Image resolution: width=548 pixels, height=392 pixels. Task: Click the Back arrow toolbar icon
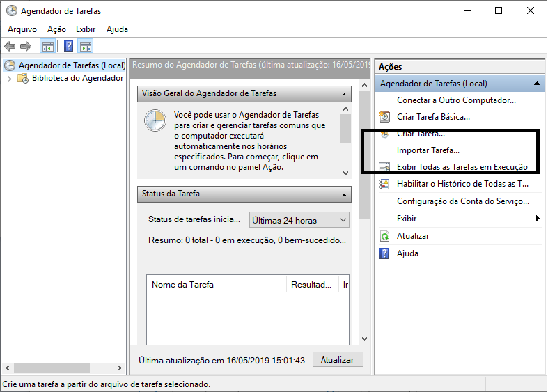pyautogui.click(x=10, y=46)
